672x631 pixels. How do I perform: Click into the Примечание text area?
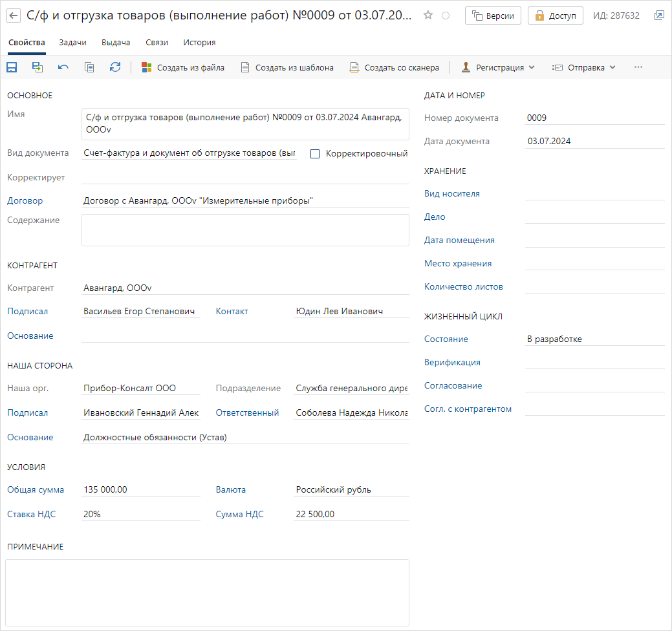(207, 592)
